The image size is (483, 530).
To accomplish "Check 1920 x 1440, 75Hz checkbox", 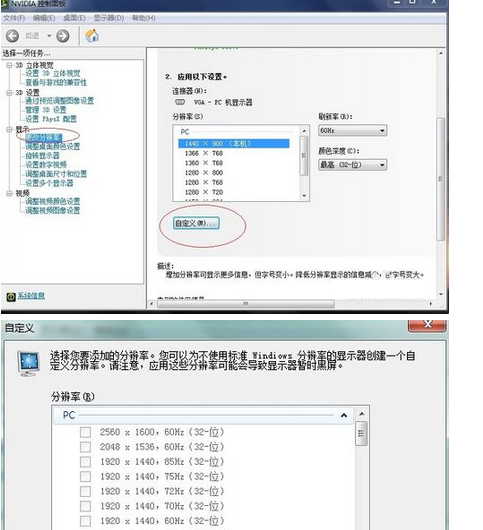I will point(85,477).
